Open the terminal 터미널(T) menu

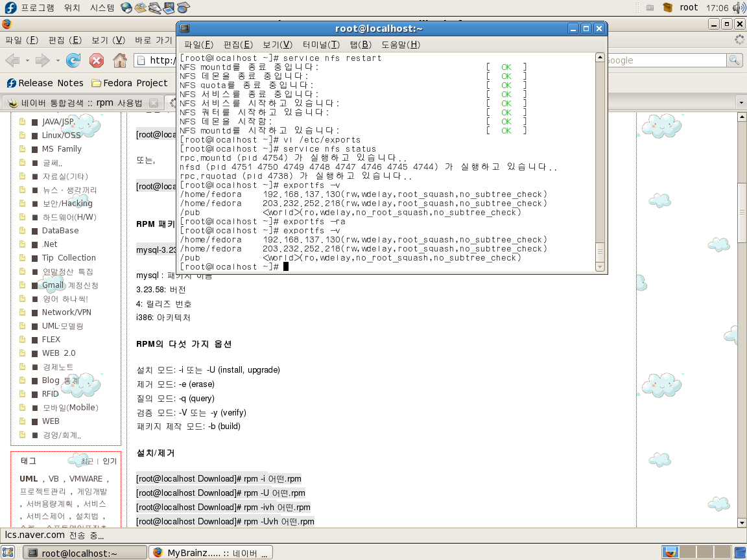pyautogui.click(x=321, y=45)
